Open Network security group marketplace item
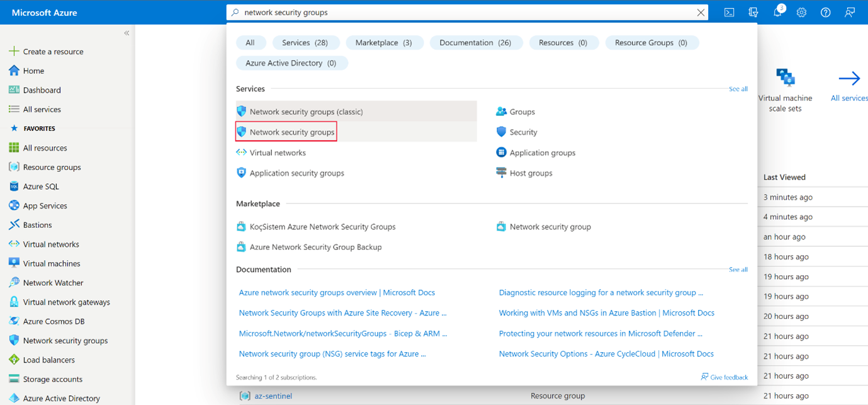Viewport: 868px width, 405px height. 544,227
